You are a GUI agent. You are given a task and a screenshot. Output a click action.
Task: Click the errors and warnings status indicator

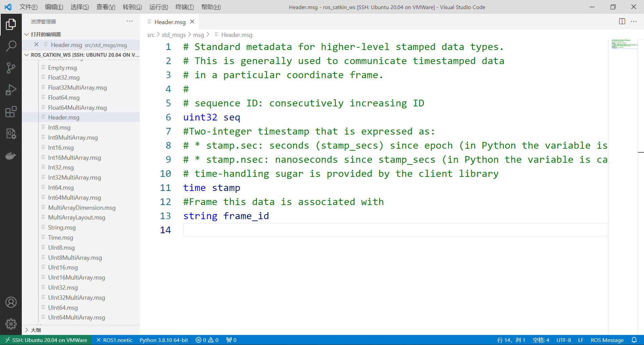pos(207,340)
